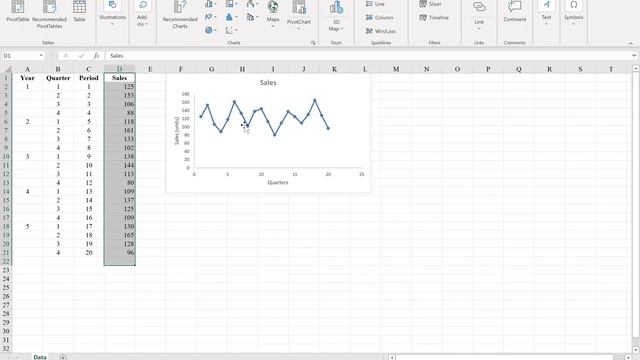Collapse the ribbon
Viewport: 640px width, 360px height.
[631, 43]
